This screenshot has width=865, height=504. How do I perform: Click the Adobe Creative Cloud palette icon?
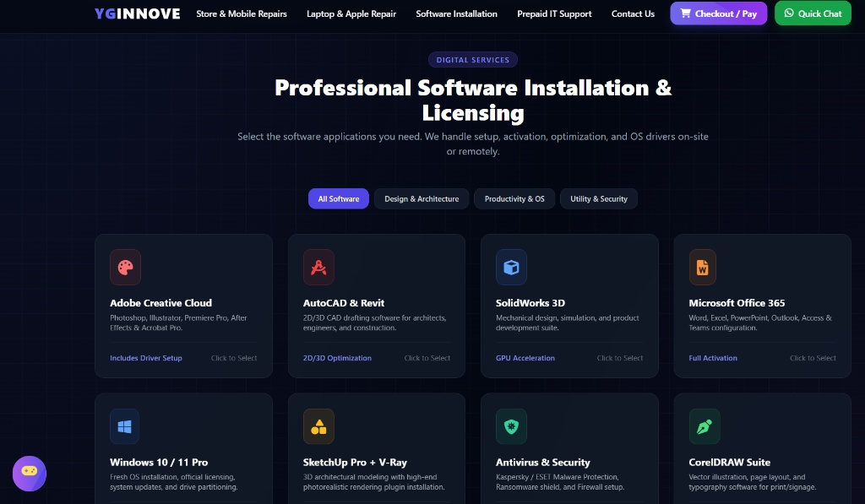tap(125, 267)
